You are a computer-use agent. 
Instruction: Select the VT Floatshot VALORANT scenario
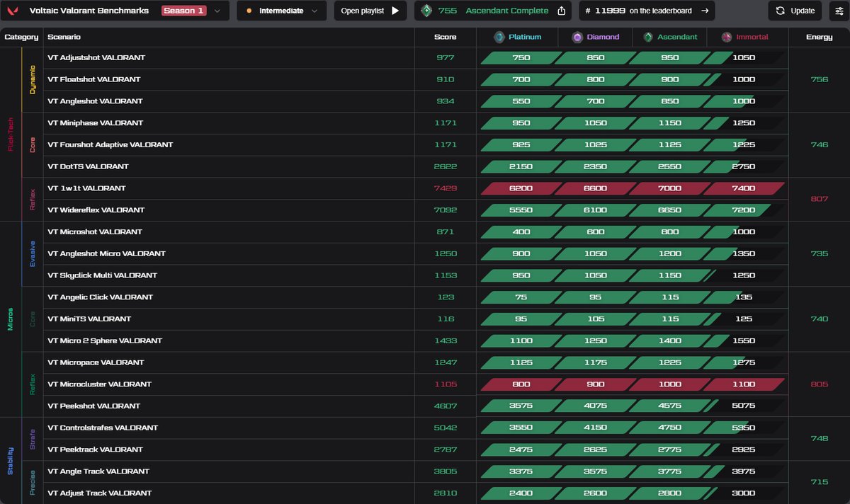pos(94,79)
